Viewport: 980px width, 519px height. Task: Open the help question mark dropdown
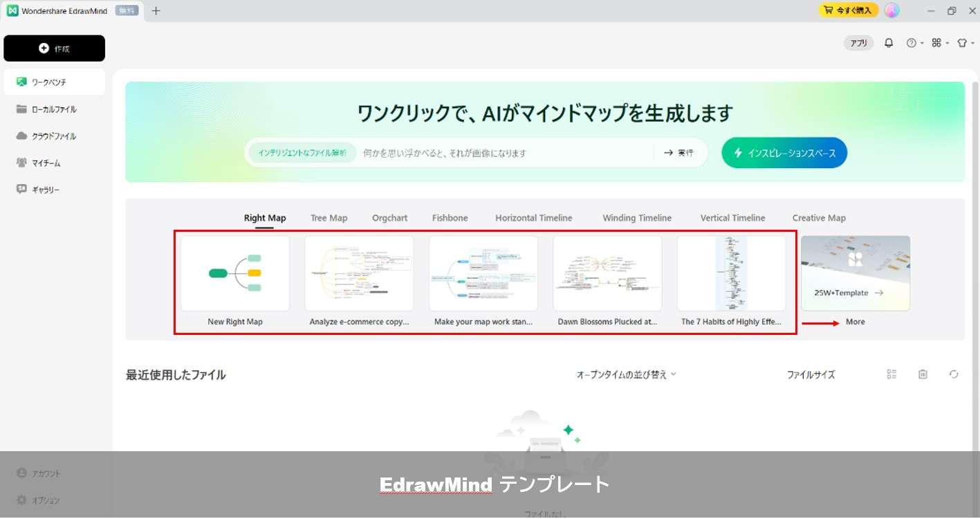[914, 43]
